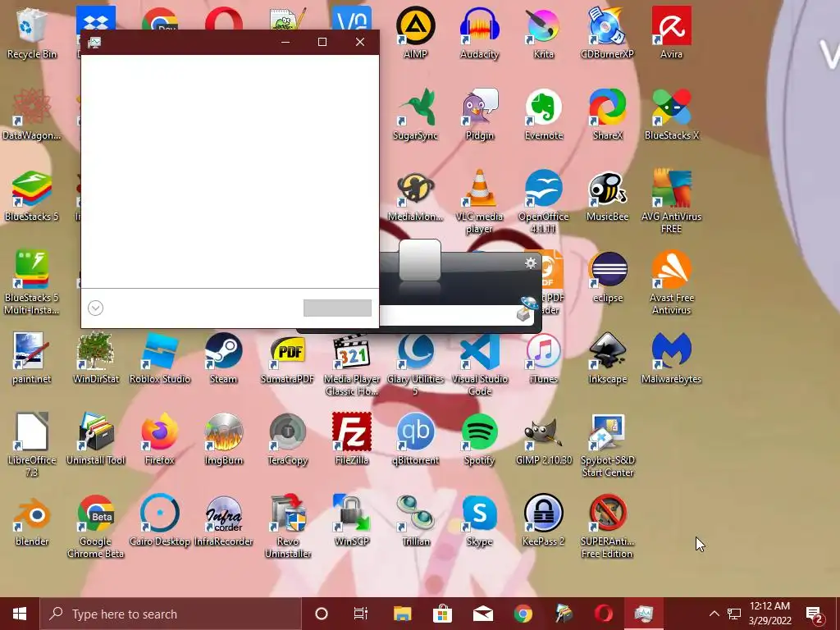Select the SugarSync shortcut

[415, 115]
